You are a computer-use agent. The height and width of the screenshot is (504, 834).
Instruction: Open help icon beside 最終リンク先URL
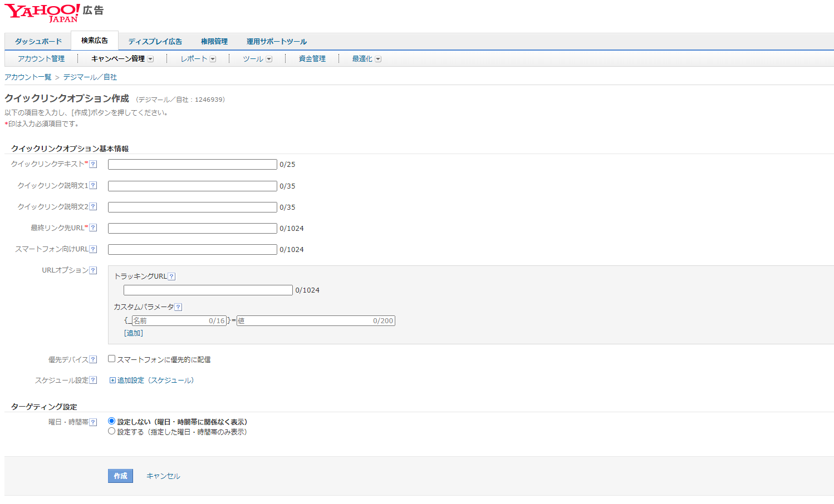(x=93, y=228)
